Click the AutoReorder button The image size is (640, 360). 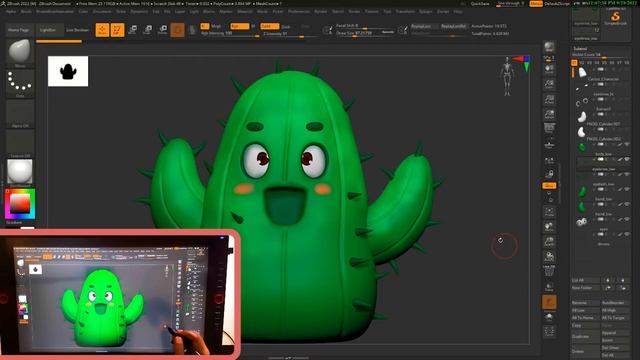615,303
